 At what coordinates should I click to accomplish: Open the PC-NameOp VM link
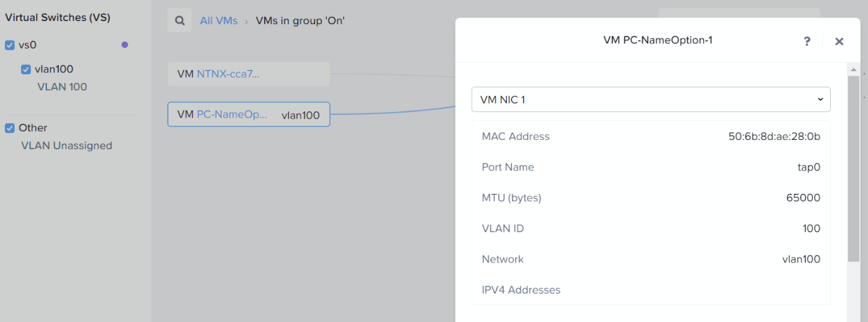232,115
